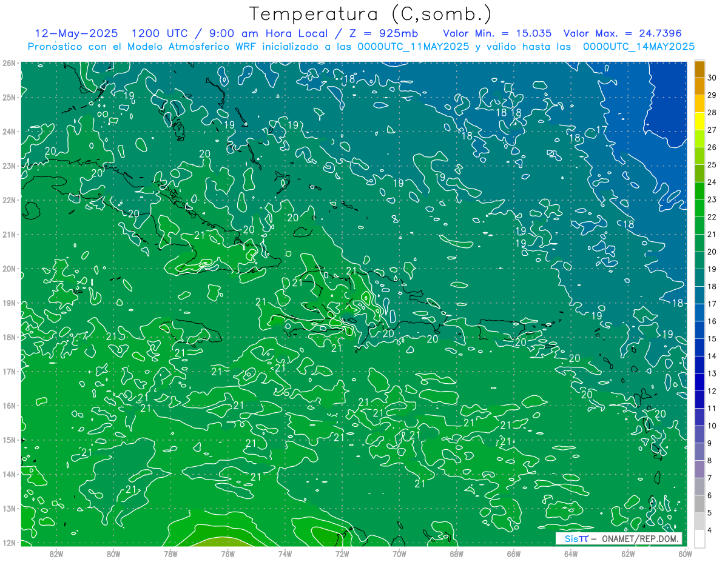This screenshot has height=562, width=728.
Task: Select the Z = 925mb pressure level text
Action: (x=383, y=33)
